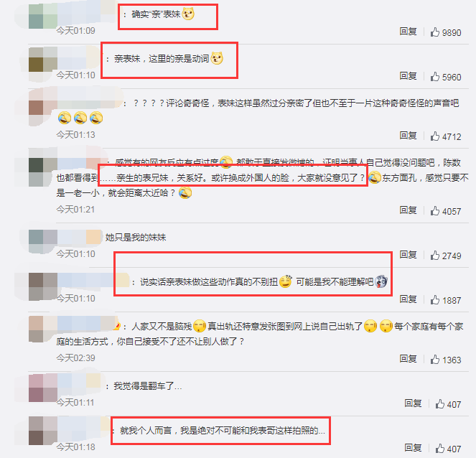Click the thumbs-up beside 4057
This screenshot has height=458, width=476.
pos(434,210)
